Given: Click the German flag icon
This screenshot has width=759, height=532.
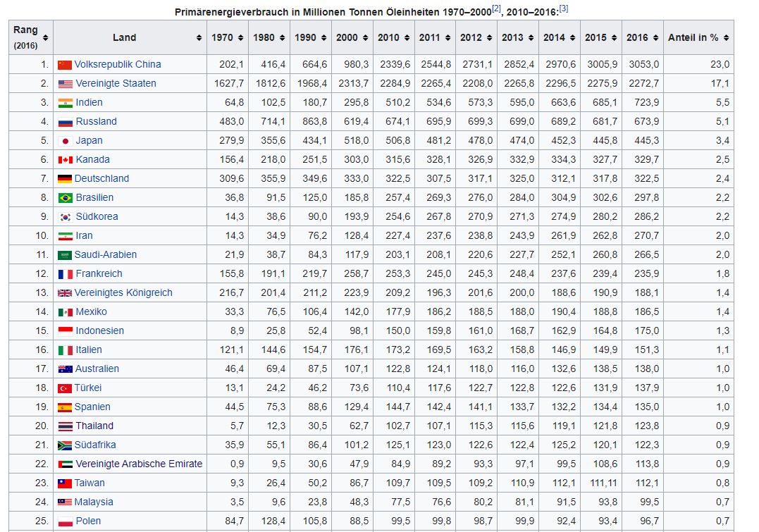Looking at the screenshot, I should point(65,179).
